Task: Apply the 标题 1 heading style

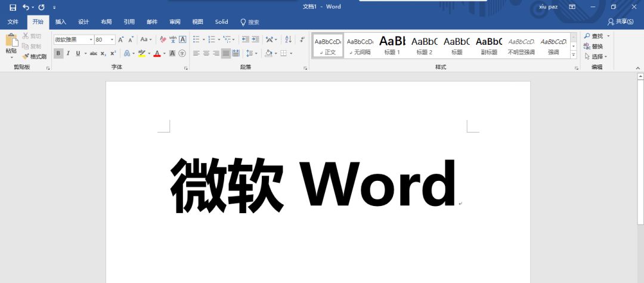Action: tap(392, 45)
